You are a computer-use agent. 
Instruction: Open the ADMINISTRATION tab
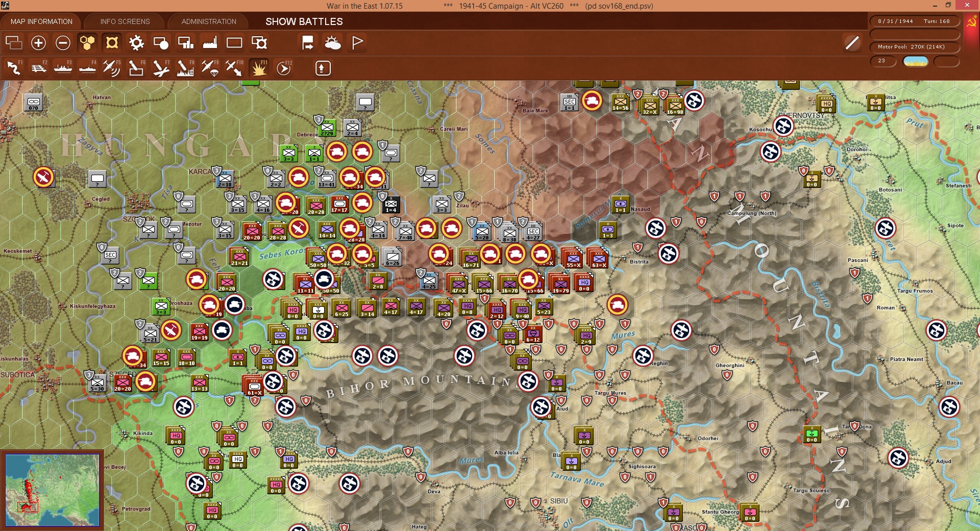click(209, 21)
